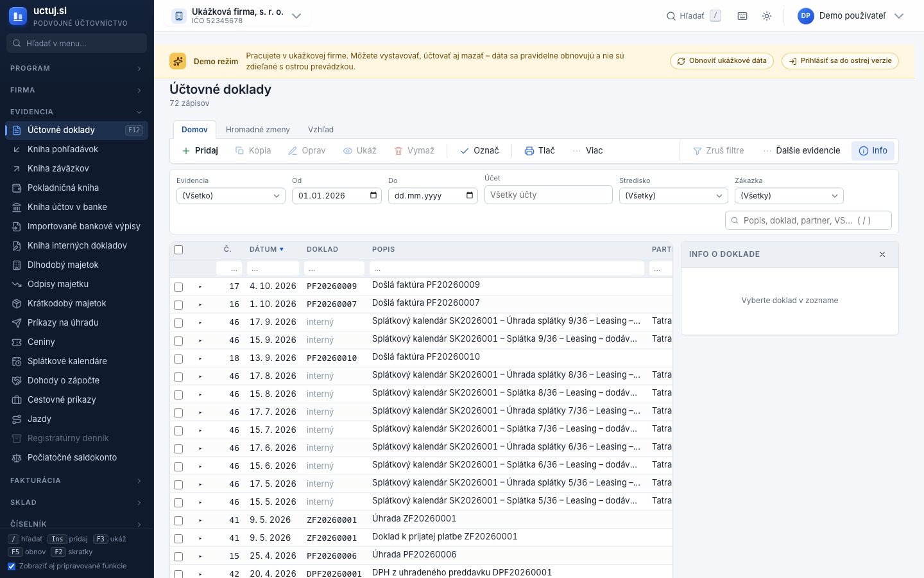This screenshot has height=578, width=924.
Task: Close the Info o doklade panel
Action: click(882, 254)
